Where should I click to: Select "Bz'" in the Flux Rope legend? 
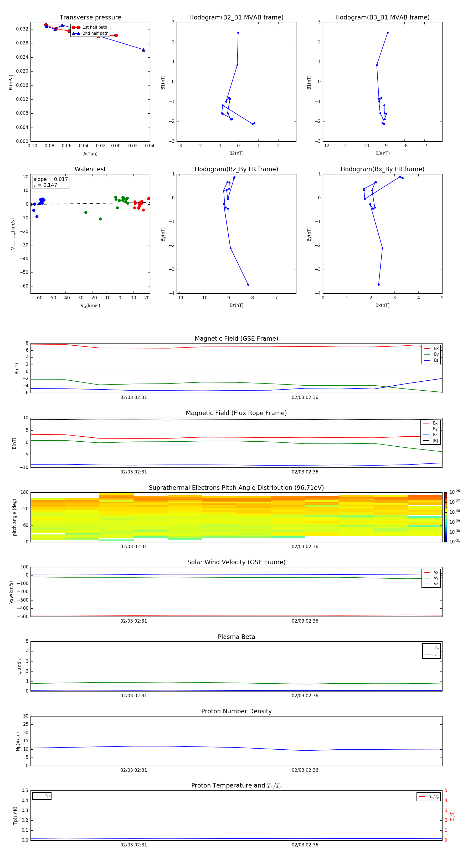[431, 435]
